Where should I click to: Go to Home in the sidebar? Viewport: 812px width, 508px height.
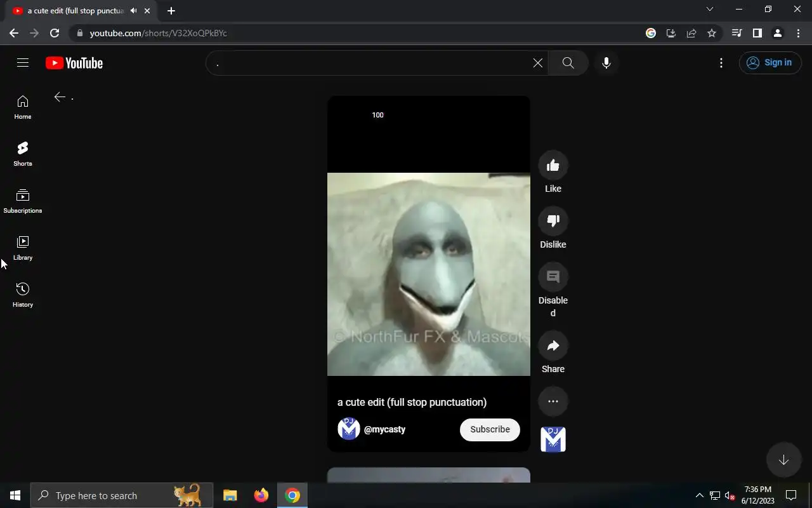23,107
